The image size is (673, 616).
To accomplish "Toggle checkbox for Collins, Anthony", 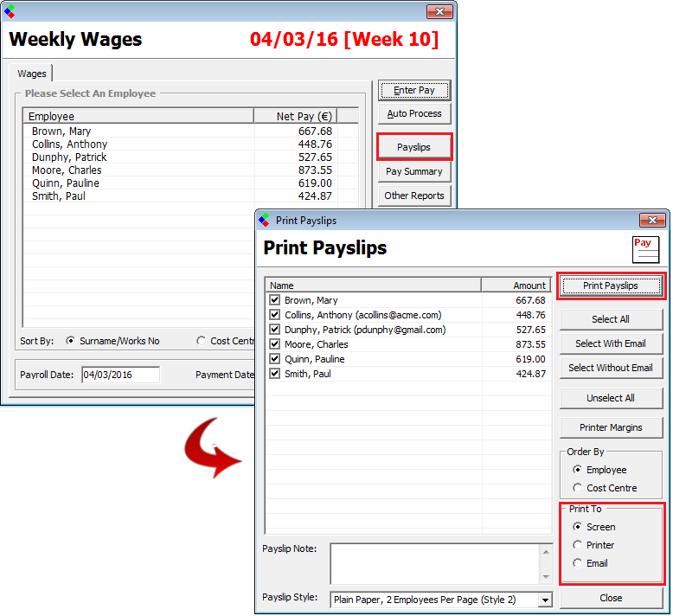I will pos(275,315).
